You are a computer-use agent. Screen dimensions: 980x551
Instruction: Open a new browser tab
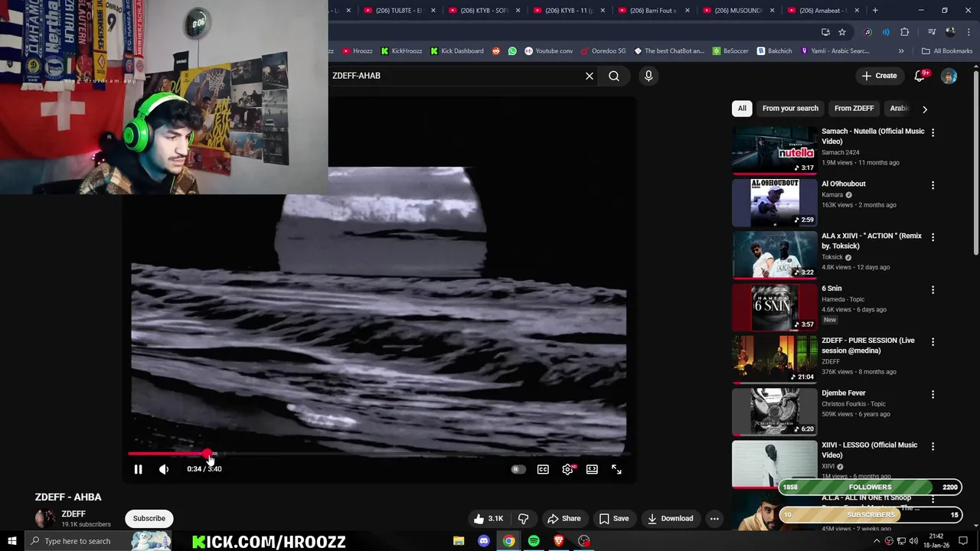click(x=875, y=11)
